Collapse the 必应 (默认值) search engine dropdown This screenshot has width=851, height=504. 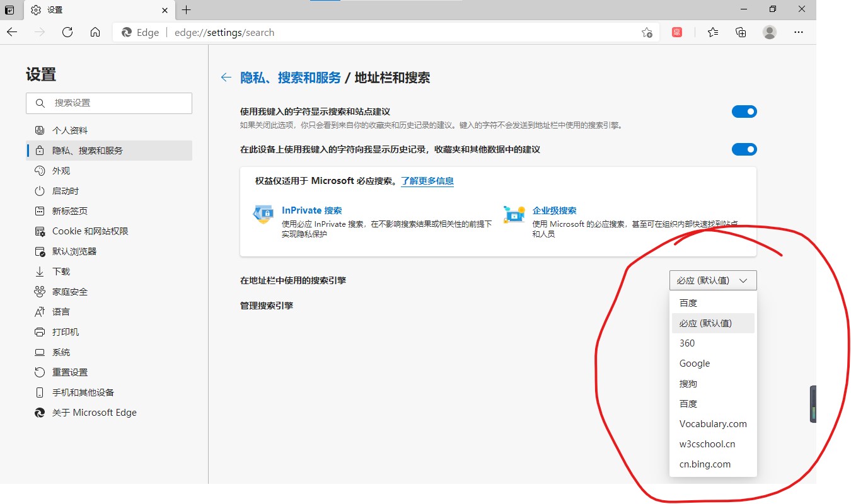point(713,280)
